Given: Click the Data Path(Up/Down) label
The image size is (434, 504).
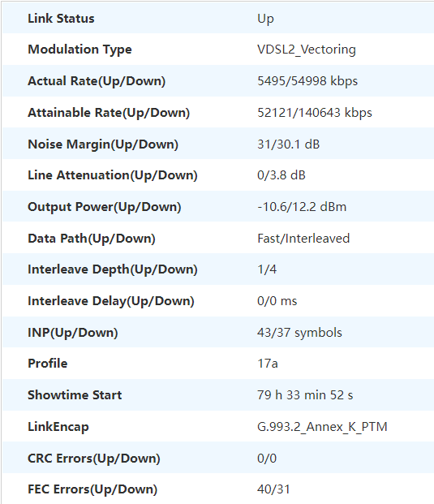Looking at the screenshot, I should point(91,239).
